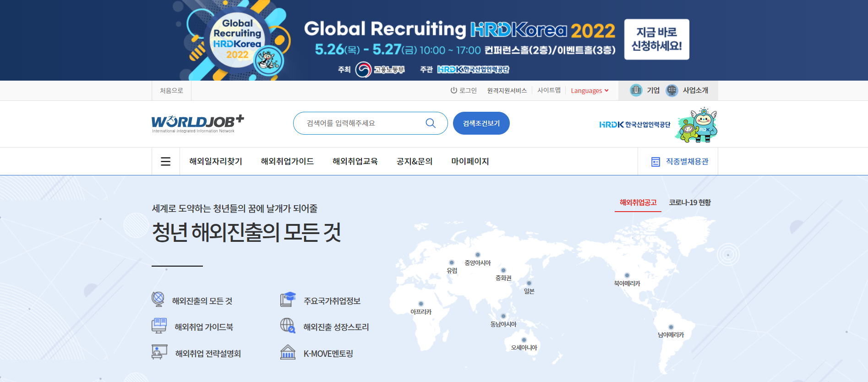Click the K-MOVE멘토링 building icon
The height and width of the screenshot is (382, 868).
tap(288, 352)
